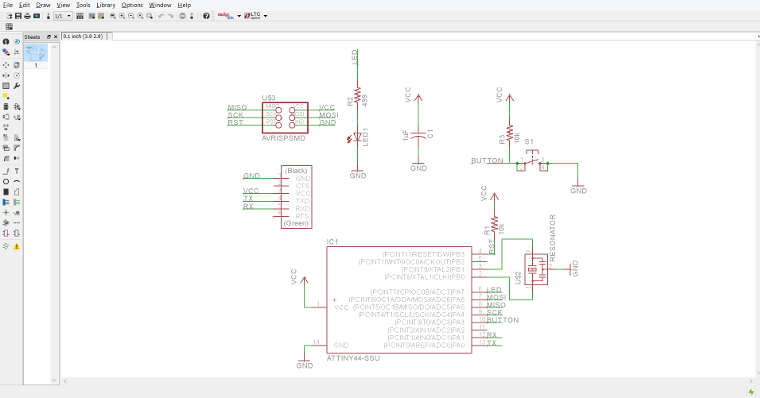This screenshot has height=398, width=760.
Task: Click the (Black) header connector label
Action: pos(296,170)
